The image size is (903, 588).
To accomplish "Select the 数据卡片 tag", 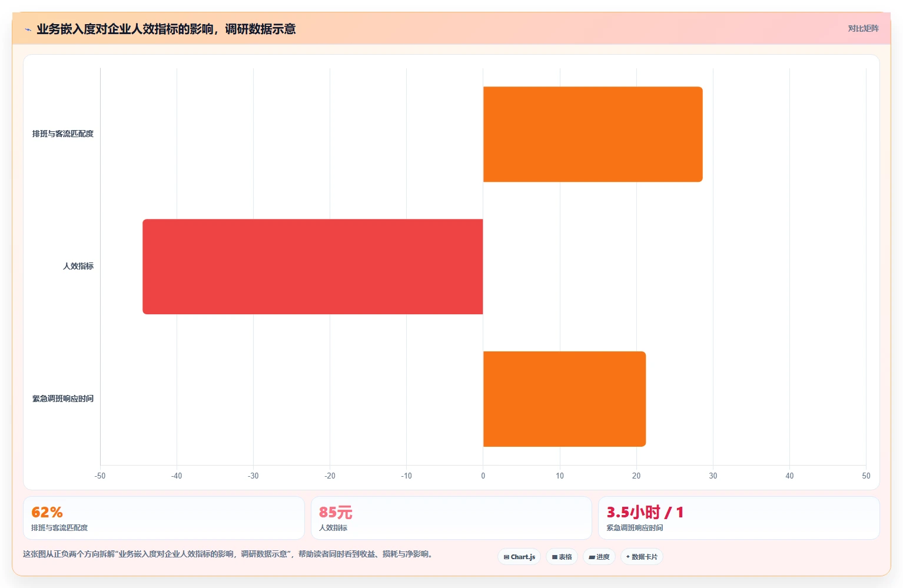I will coord(642,557).
